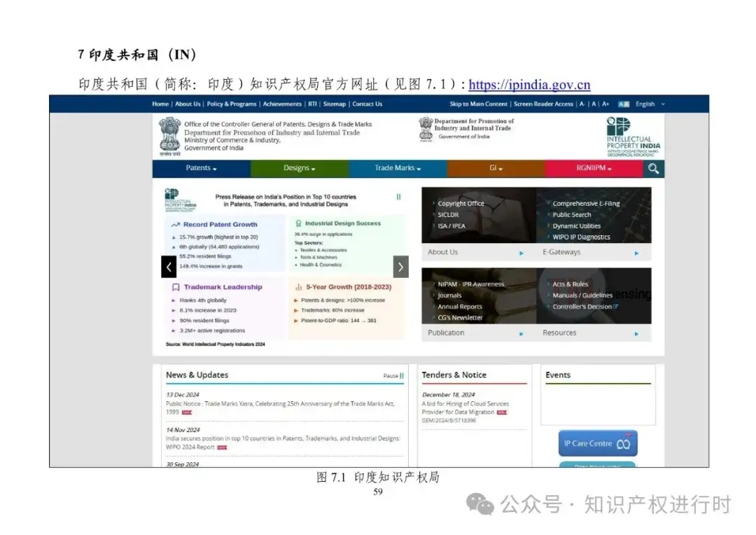The image size is (756, 535).
Task: Open the English language dropdown
Action: pyautogui.click(x=650, y=104)
